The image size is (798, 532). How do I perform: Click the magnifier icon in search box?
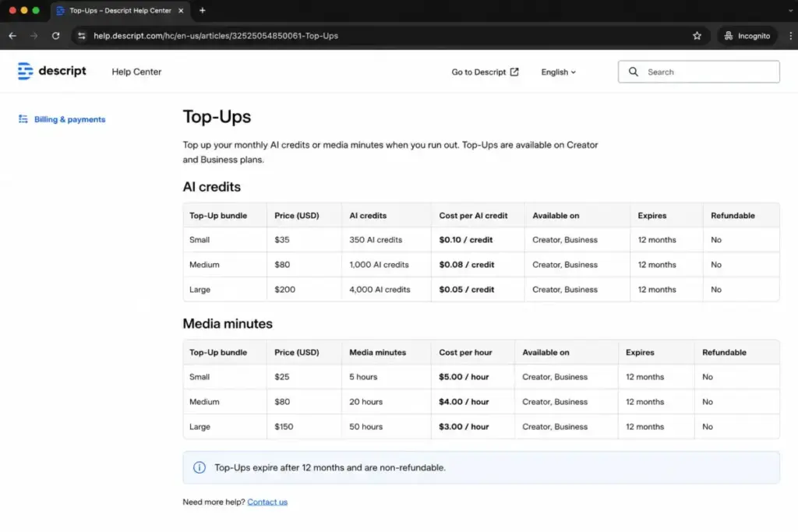pos(633,72)
